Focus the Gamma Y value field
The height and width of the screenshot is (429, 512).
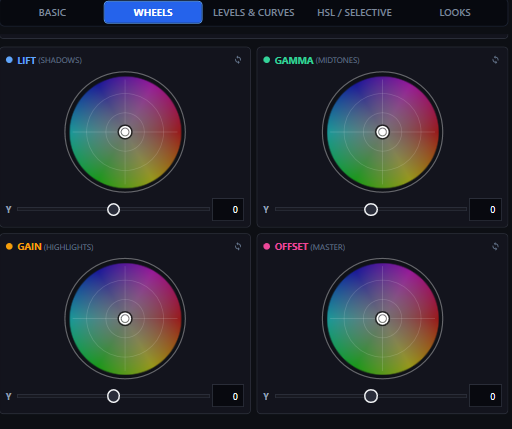(485, 209)
